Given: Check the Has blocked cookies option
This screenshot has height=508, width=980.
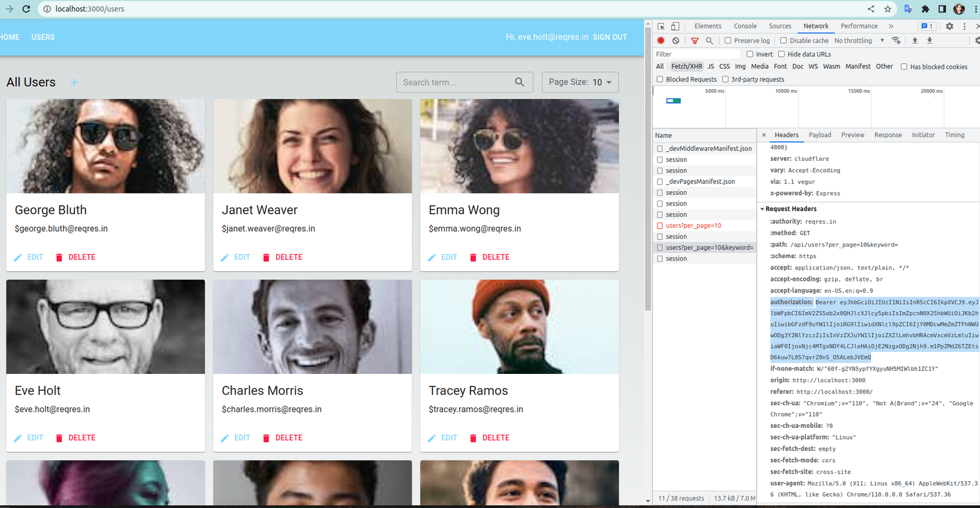Looking at the screenshot, I should tap(904, 66).
